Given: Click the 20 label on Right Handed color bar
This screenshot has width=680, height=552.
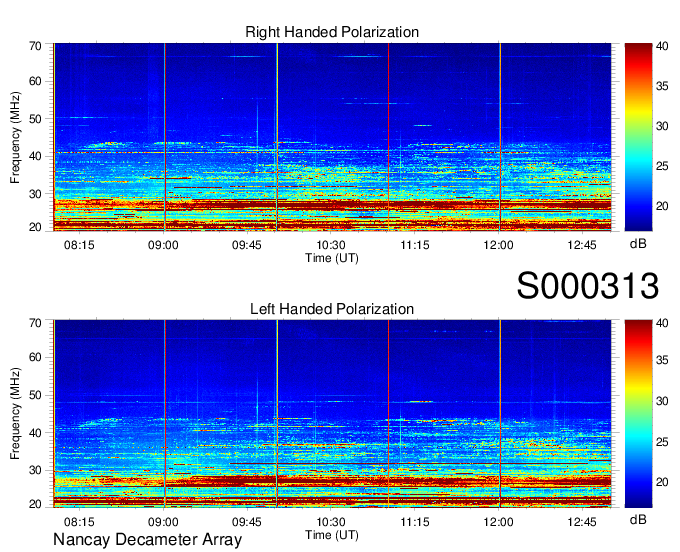Looking at the screenshot, I should (662, 206).
